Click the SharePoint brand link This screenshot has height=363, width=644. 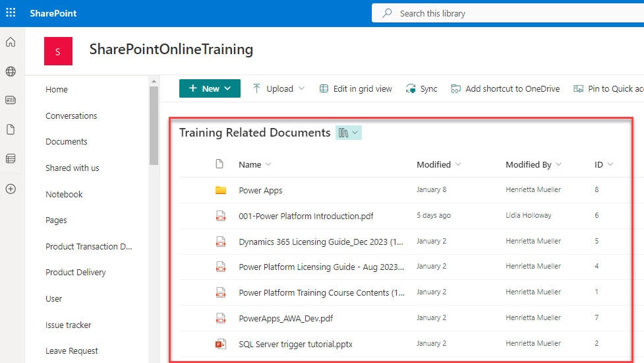[53, 13]
